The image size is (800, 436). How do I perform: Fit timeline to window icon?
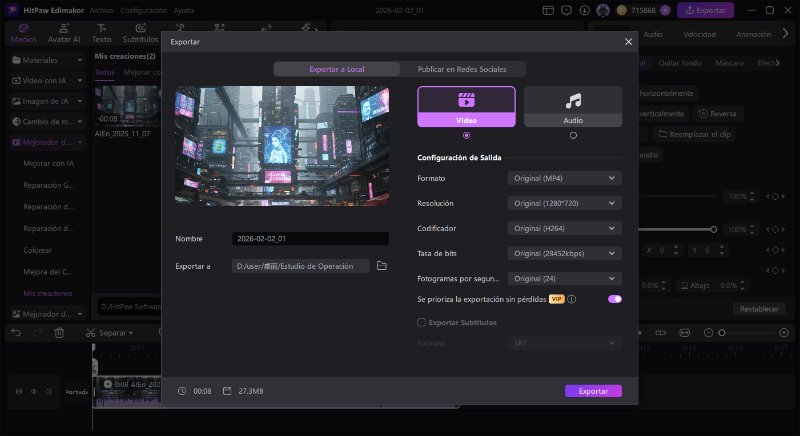[685, 333]
